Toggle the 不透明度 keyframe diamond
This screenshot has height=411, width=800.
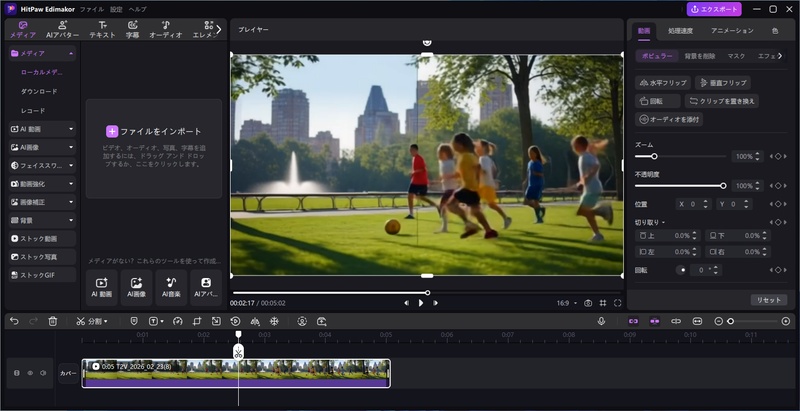(x=778, y=186)
